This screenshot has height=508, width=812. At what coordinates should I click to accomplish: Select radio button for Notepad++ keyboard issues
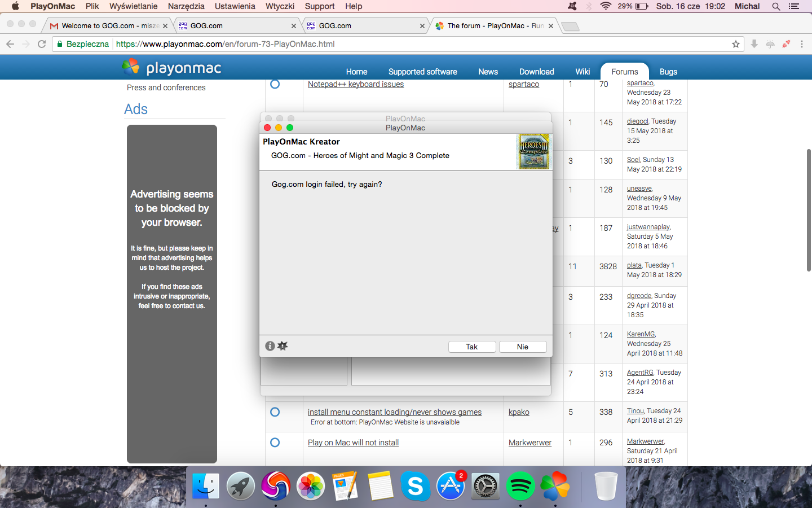pyautogui.click(x=275, y=84)
